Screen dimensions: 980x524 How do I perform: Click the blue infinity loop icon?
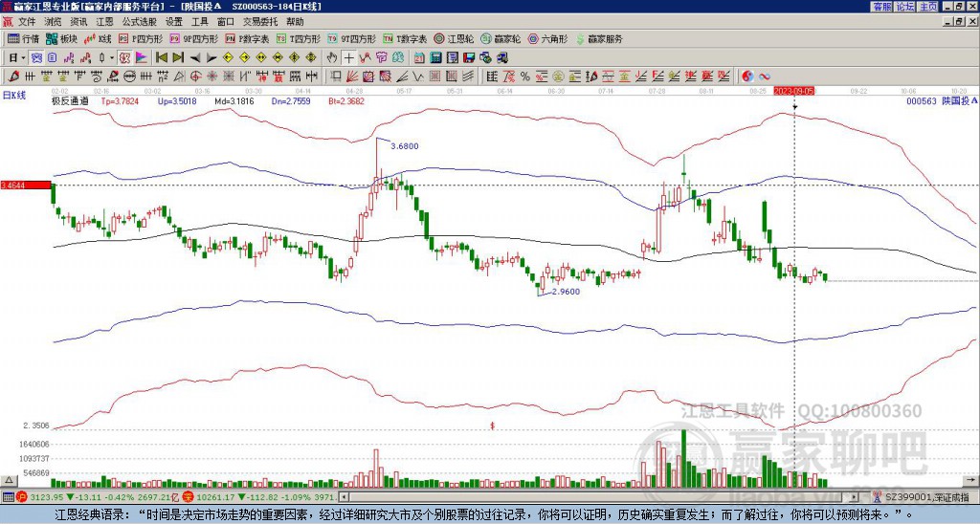(765, 76)
